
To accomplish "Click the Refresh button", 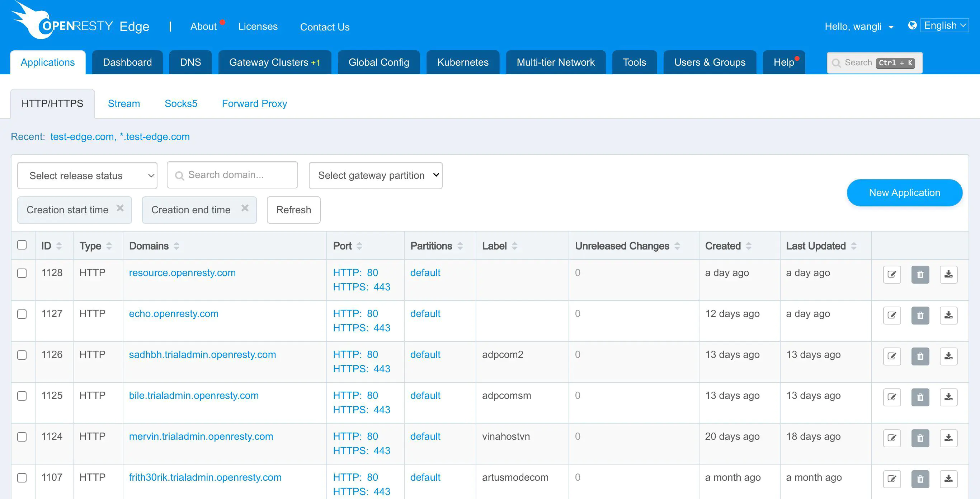I will point(294,210).
